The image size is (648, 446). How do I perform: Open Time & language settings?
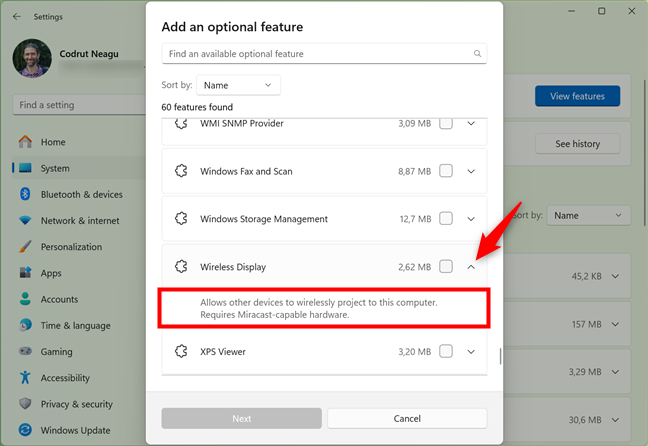click(79, 325)
